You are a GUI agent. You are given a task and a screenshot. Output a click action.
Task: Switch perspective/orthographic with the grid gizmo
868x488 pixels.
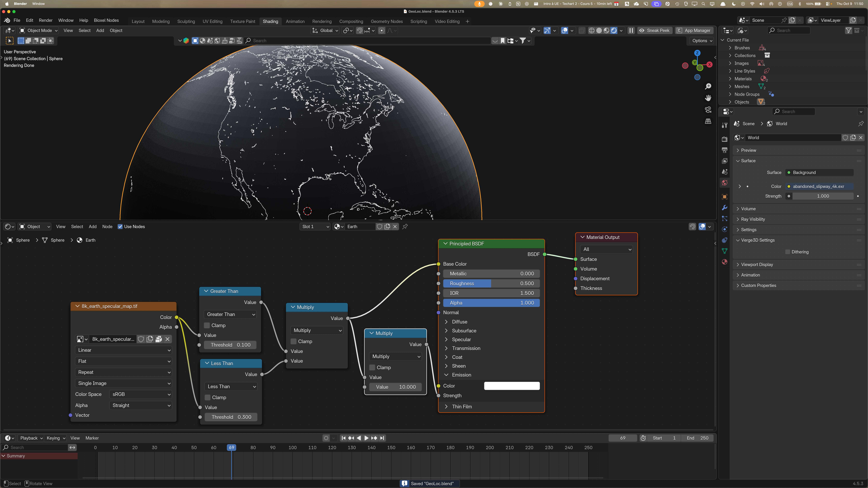tap(708, 121)
